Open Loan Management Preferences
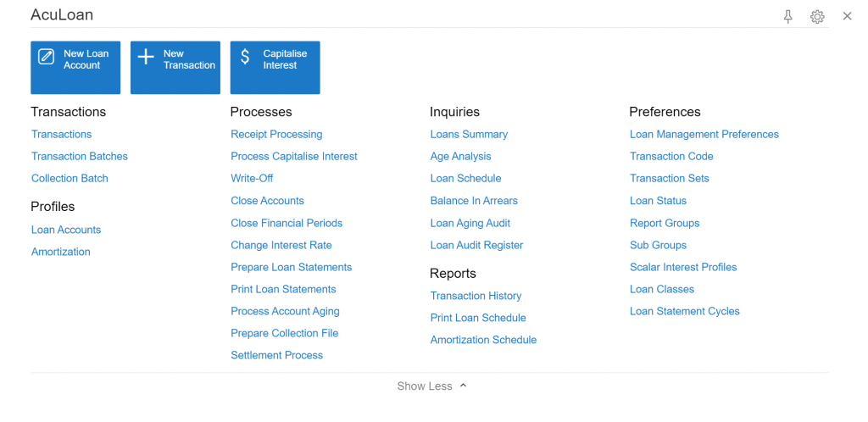The height and width of the screenshot is (422, 868). pos(704,135)
